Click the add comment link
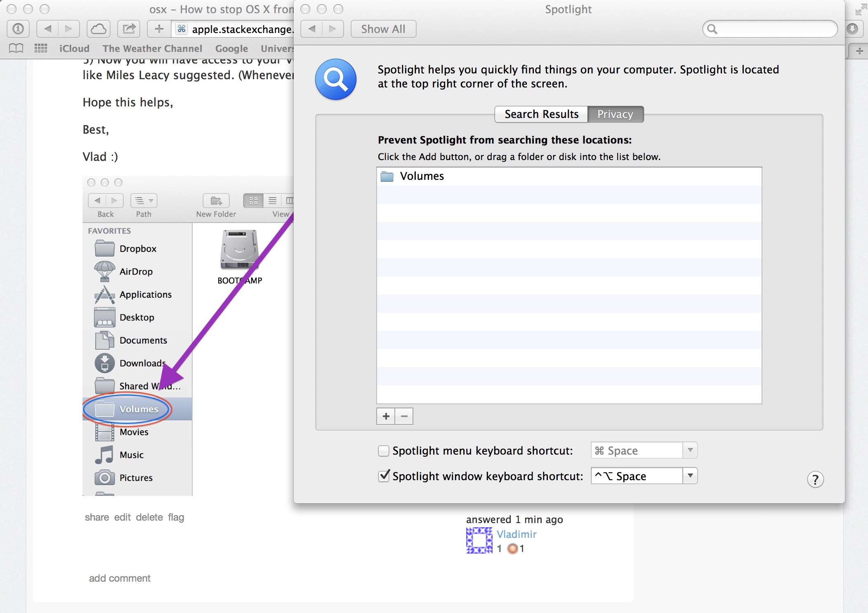Viewport: 868px width, 613px height. coord(120,578)
